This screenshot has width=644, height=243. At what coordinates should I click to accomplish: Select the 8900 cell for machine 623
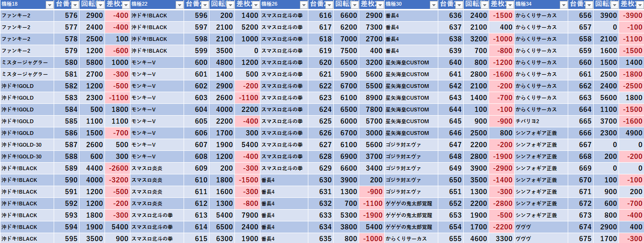click(x=371, y=98)
